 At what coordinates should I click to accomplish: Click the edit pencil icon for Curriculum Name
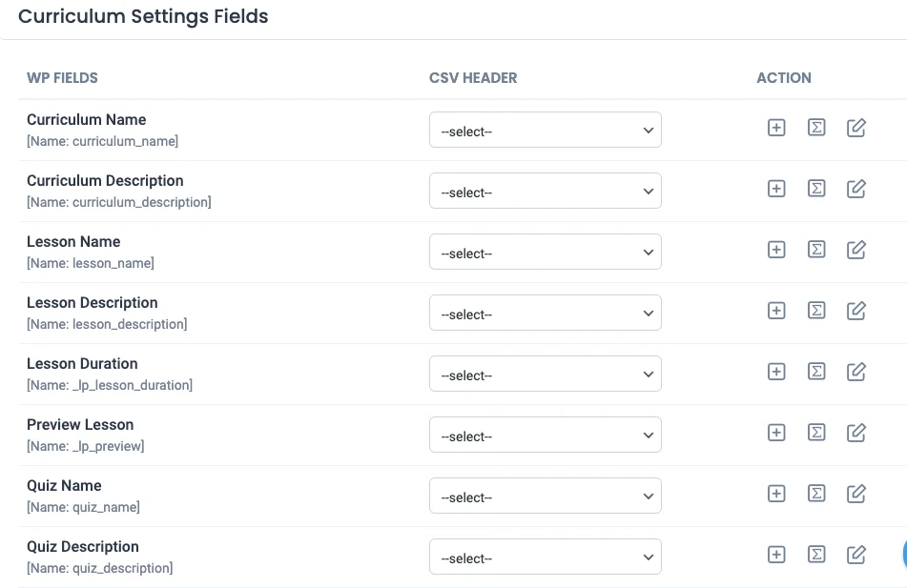pyautogui.click(x=856, y=128)
